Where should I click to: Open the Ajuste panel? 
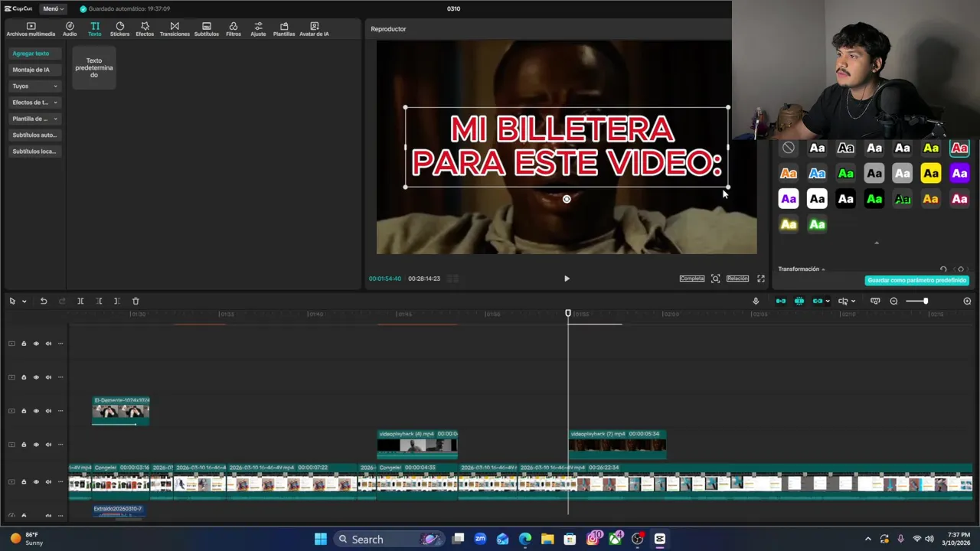click(x=258, y=29)
